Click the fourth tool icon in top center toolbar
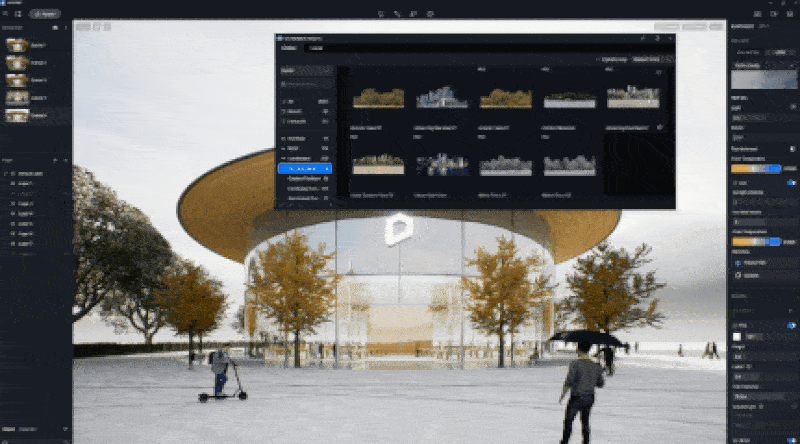Screen dimensions: 800x444 (x=430, y=14)
